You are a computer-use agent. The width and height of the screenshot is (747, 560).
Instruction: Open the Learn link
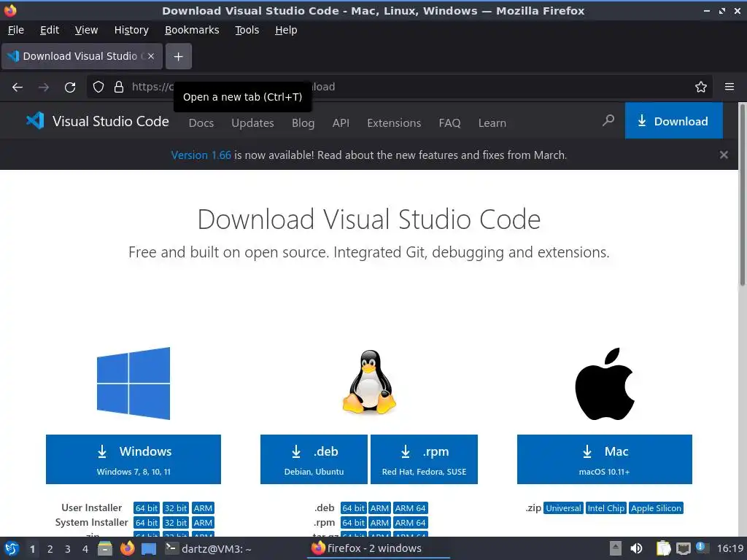[492, 122]
